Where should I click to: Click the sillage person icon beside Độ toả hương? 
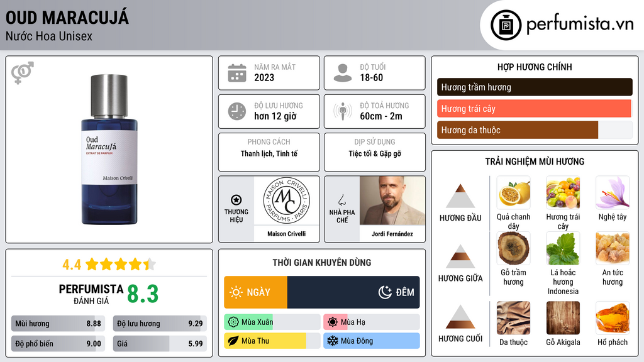click(x=343, y=111)
